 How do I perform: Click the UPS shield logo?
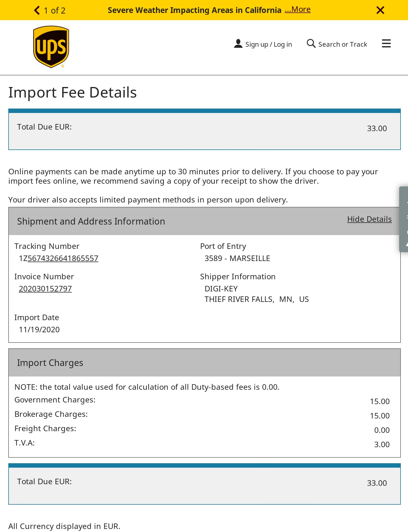coord(51,47)
